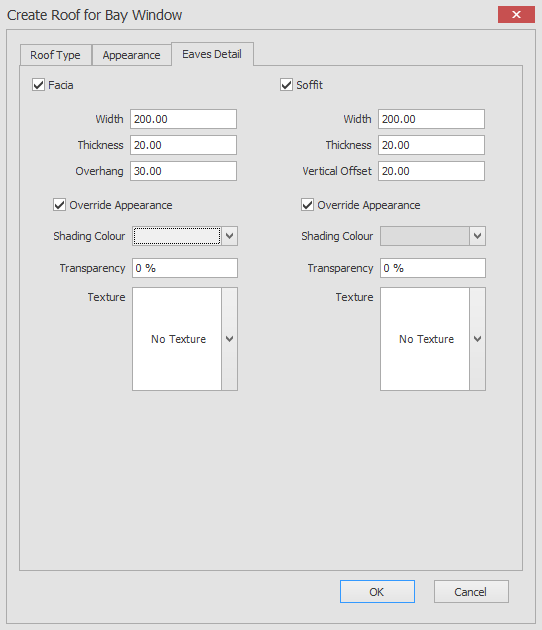Screen dimensions: 542x630
Task: Expand the Soffit Texture dropdown
Action: 477,339
